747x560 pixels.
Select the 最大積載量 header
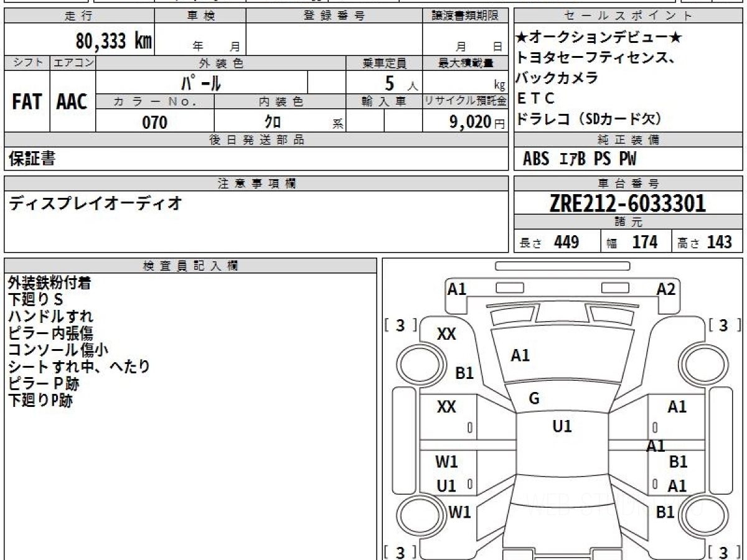point(466,63)
